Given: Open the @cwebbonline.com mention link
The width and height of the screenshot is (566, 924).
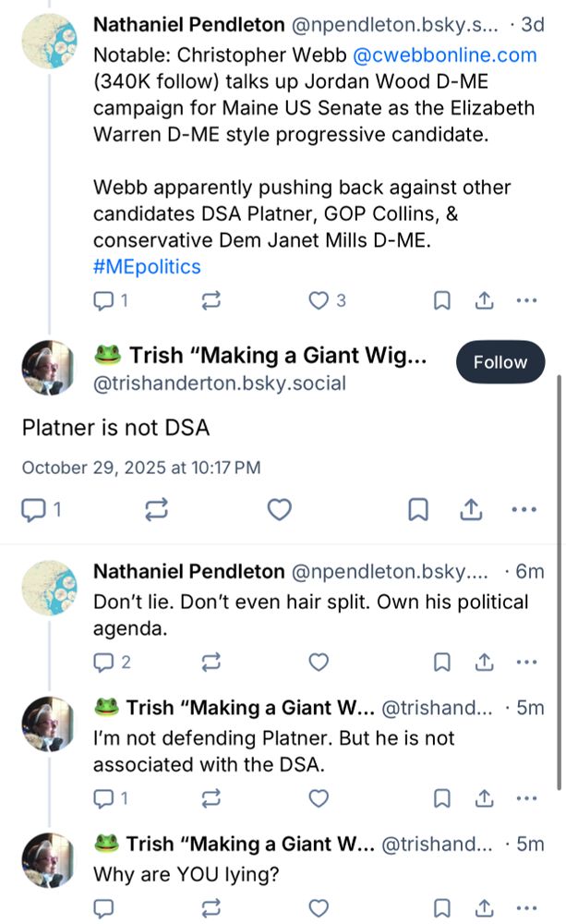Looking at the screenshot, I should (x=444, y=55).
